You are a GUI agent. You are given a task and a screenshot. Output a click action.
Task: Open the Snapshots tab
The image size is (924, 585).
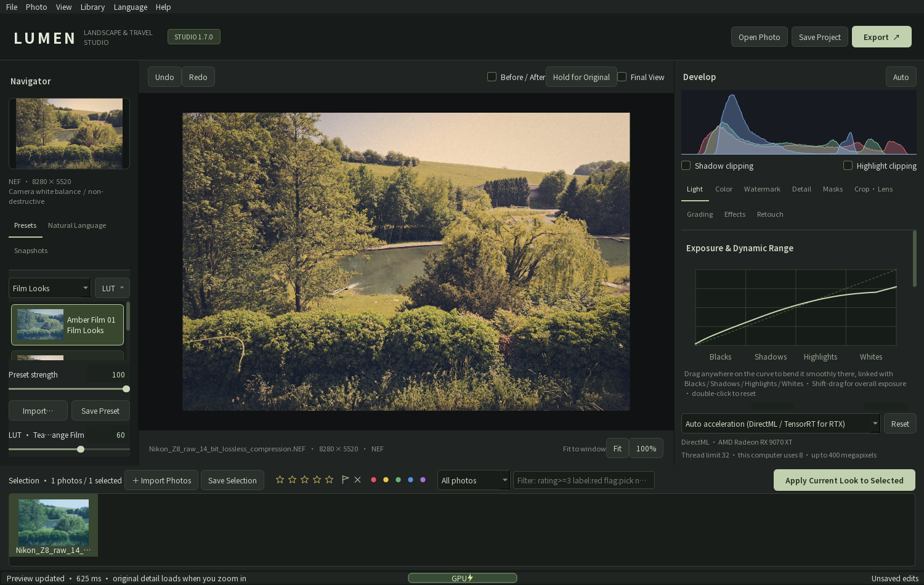(x=31, y=251)
